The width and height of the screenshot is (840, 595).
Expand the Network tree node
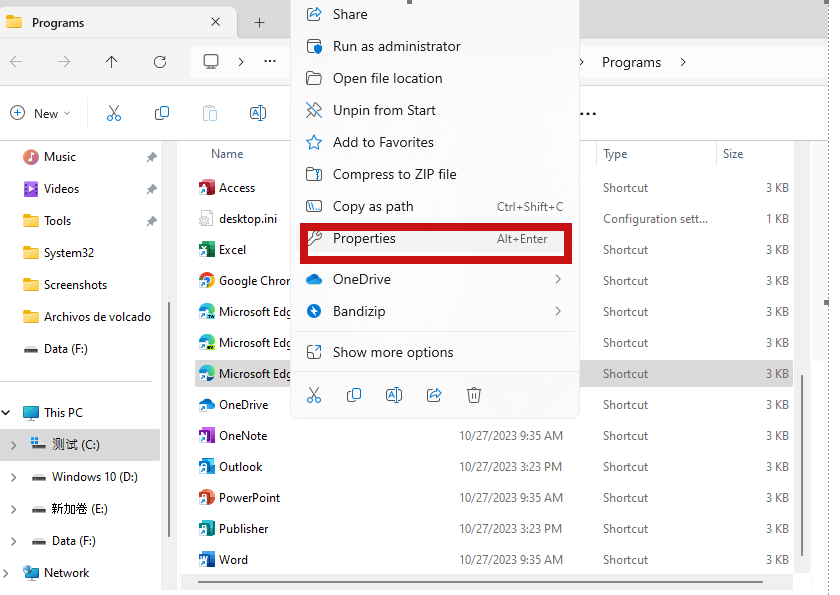coord(6,573)
